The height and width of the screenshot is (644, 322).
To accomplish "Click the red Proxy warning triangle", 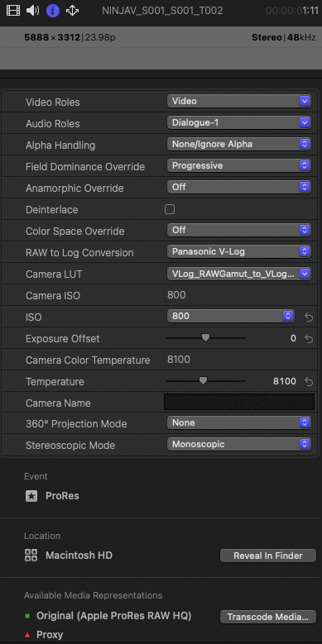I will (27, 635).
